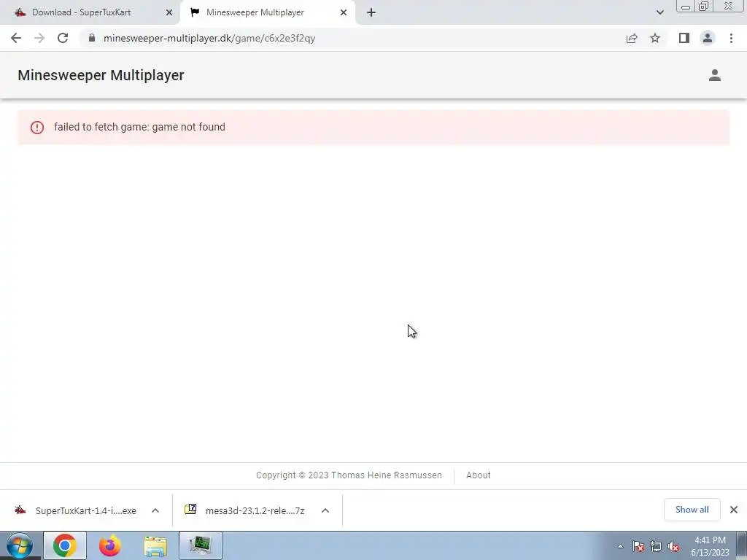Click the 'failed to fetch game' error message

click(139, 127)
